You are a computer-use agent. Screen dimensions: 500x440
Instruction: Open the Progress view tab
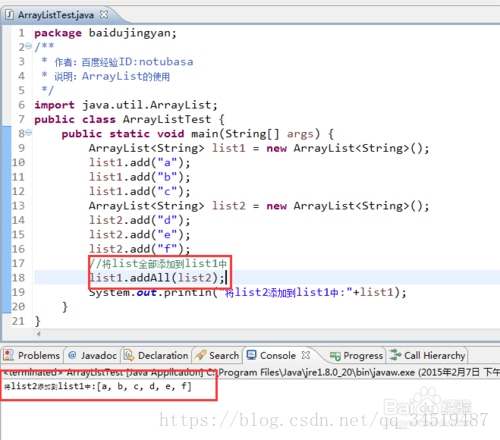(357, 356)
